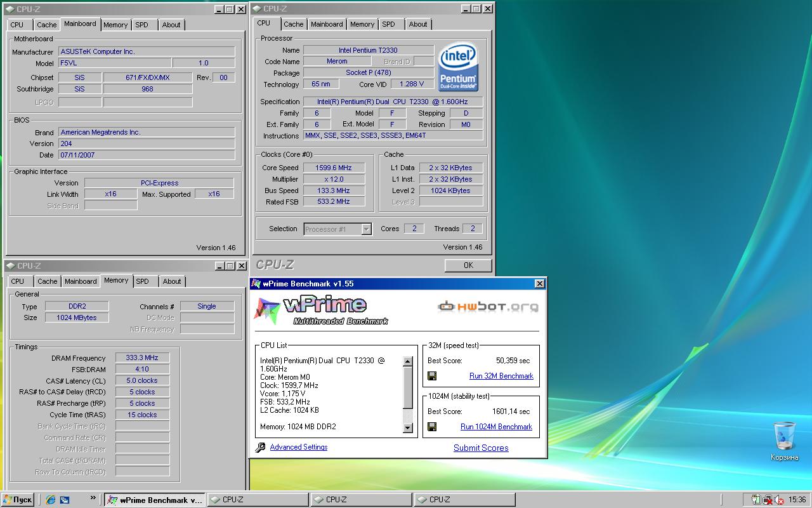Switch to SPD tab in the CPU-Z Mainboard window

point(141,25)
